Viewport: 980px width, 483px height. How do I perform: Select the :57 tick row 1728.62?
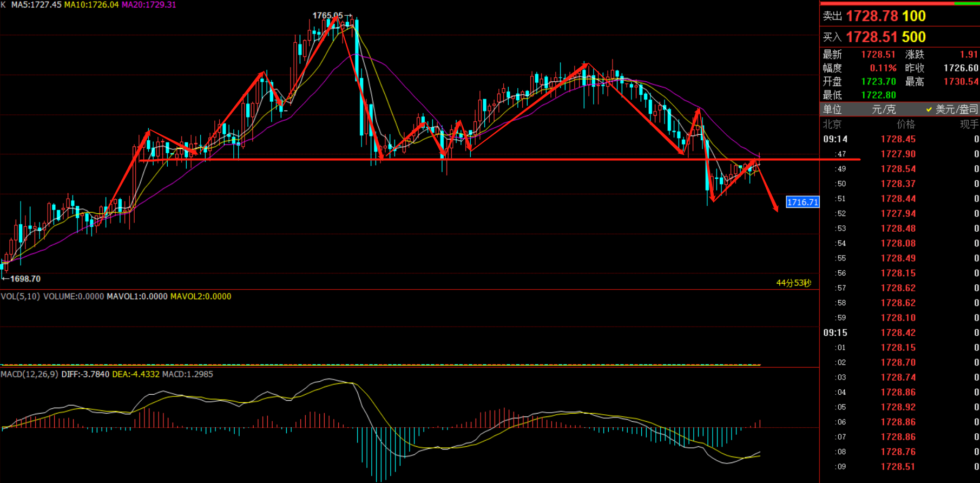(x=900, y=288)
